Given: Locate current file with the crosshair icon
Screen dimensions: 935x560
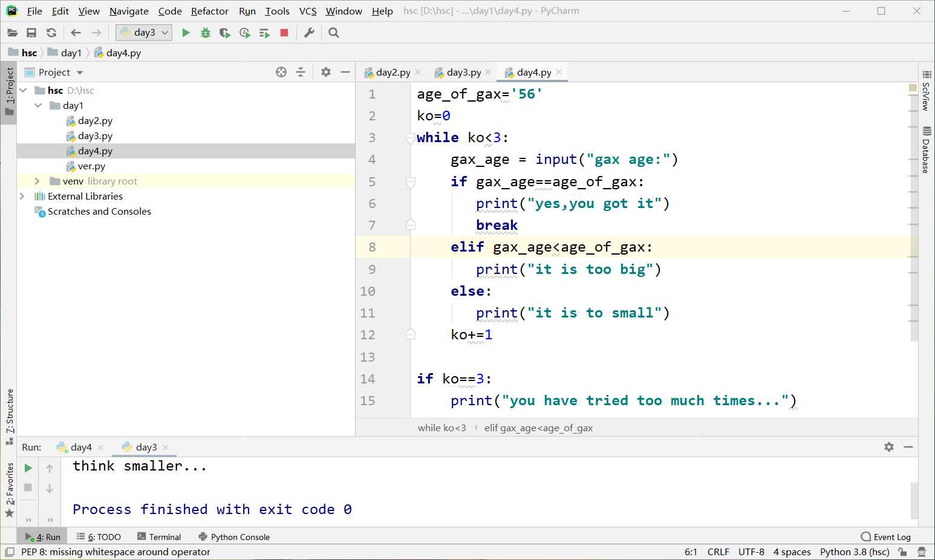Looking at the screenshot, I should pos(281,72).
